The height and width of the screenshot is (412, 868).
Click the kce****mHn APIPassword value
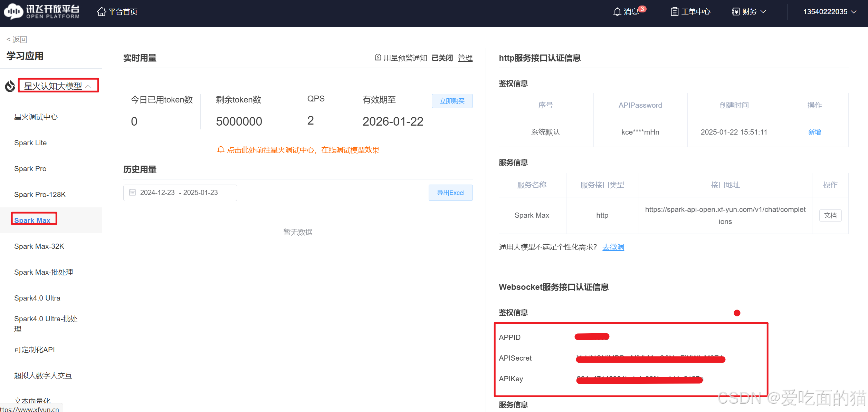[x=640, y=132]
